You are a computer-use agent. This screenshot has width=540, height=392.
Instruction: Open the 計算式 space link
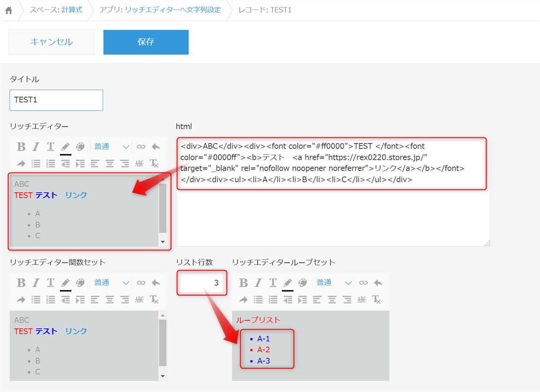click(x=72, y=10)
